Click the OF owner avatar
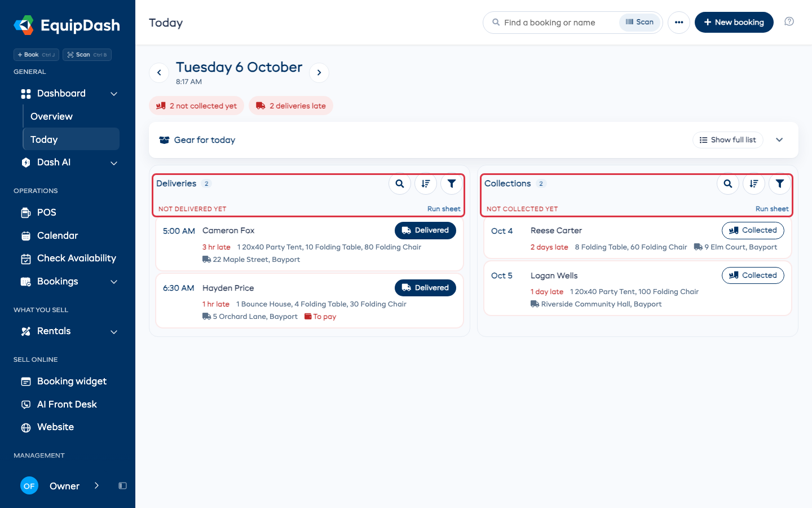This screenshot has height=508, width=812. click(x=29, y=485)
